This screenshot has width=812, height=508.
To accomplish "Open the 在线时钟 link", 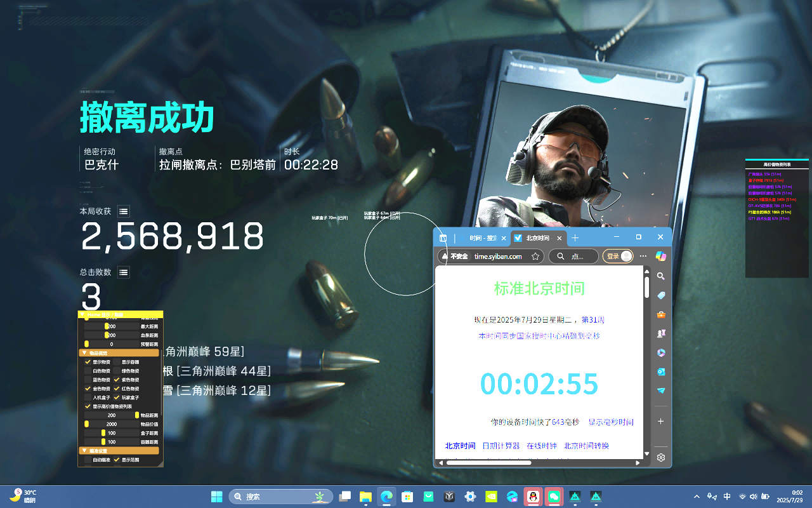I will (x=541, y=446).
